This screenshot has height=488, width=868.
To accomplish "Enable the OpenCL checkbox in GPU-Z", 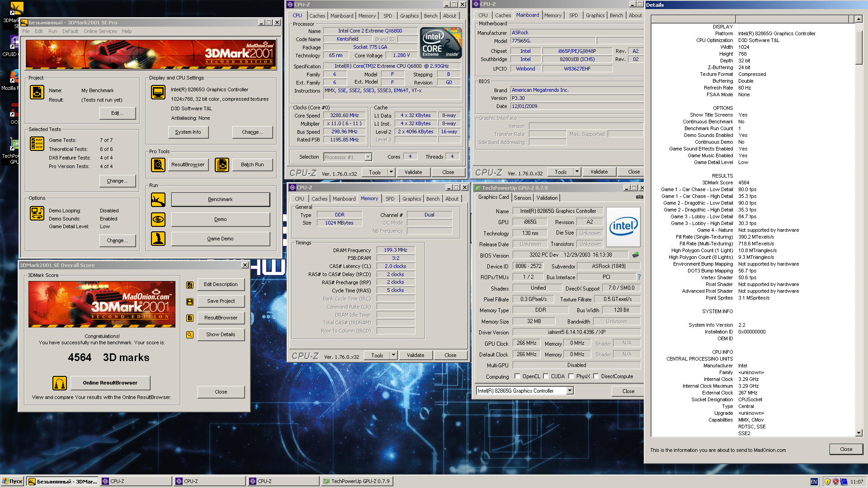I will (x=517, y=376).
